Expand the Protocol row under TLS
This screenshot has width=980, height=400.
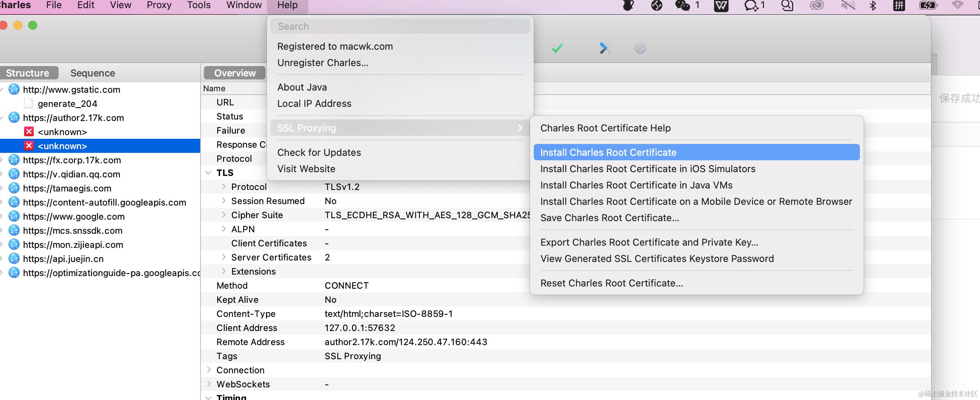[x=224, y=187]
